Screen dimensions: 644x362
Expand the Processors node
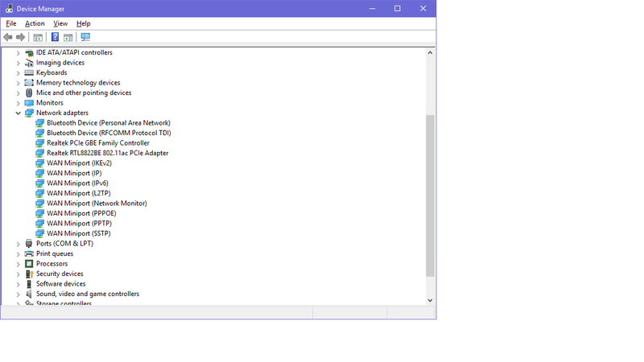click(18, 264)
